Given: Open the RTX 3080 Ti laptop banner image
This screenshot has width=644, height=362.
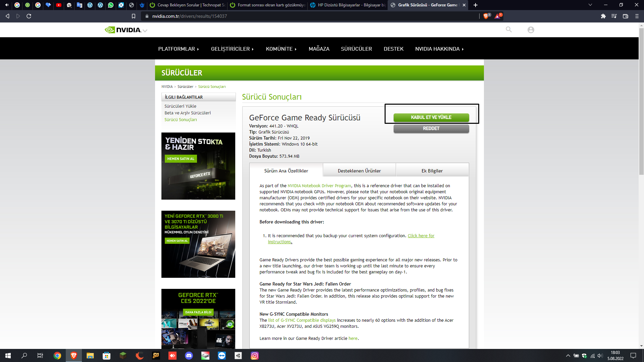Looking at the screenshot, I should (198, 244).
